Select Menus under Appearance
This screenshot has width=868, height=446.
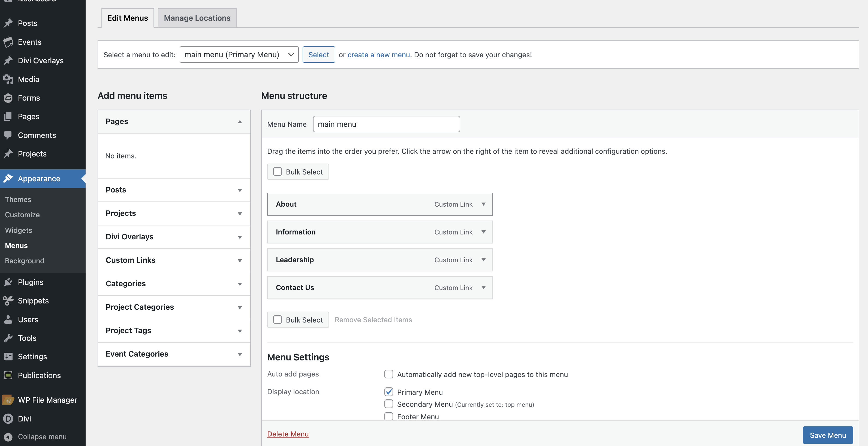coord(16,245)
